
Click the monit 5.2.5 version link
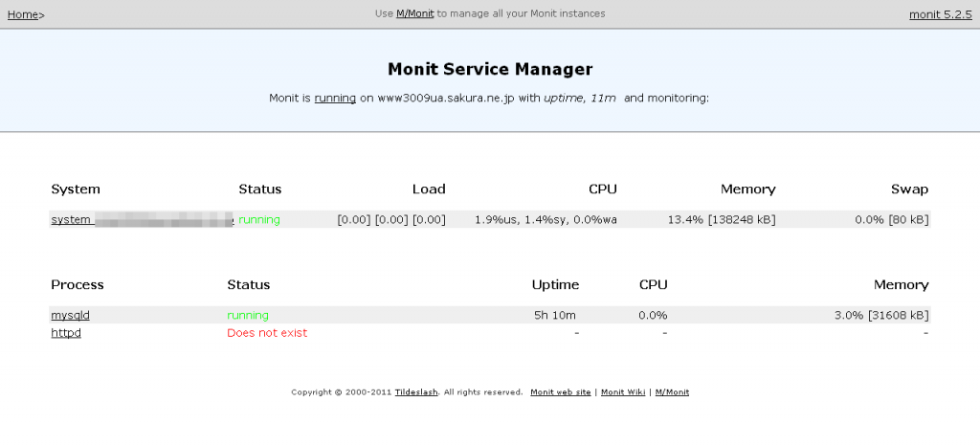(x=940, y=15)
